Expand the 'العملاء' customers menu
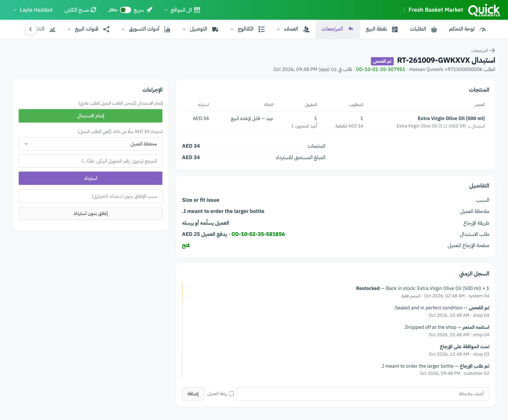 click(293, 29)
